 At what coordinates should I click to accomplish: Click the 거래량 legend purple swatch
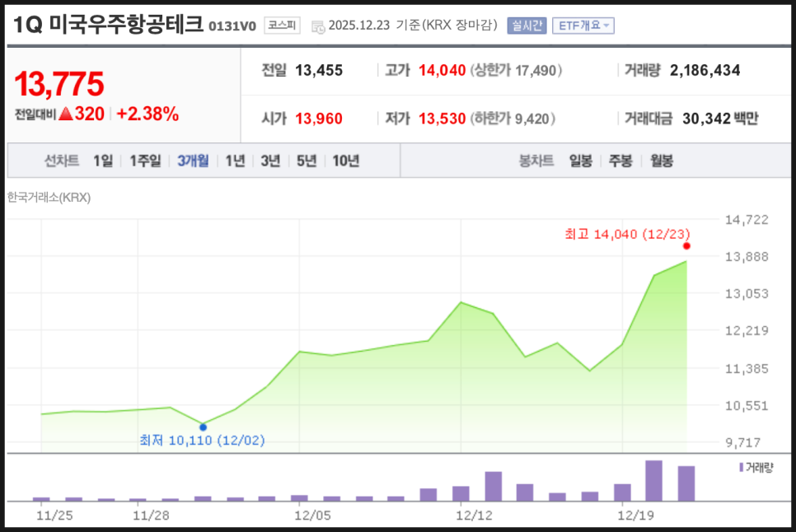741,467
